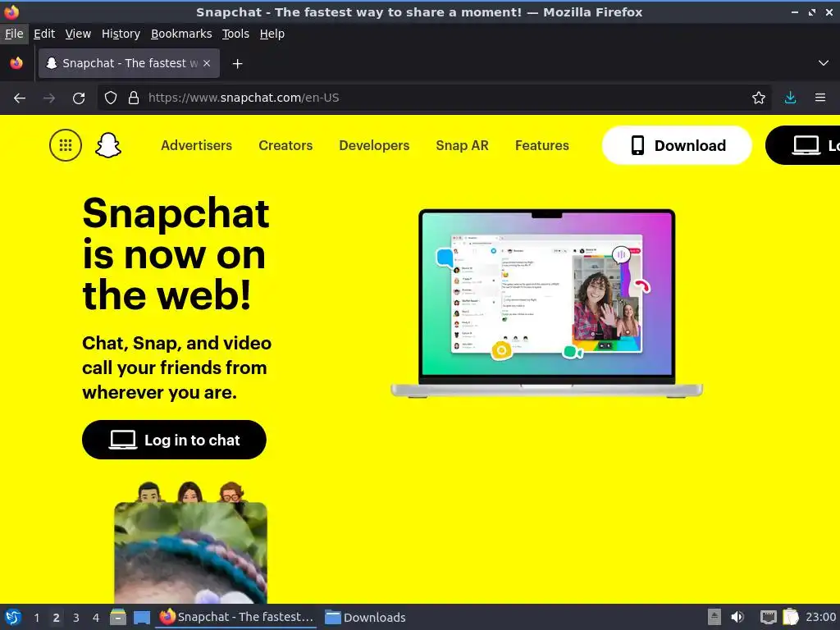
Task: Click the laptop web app preview image
Action: 546,304
